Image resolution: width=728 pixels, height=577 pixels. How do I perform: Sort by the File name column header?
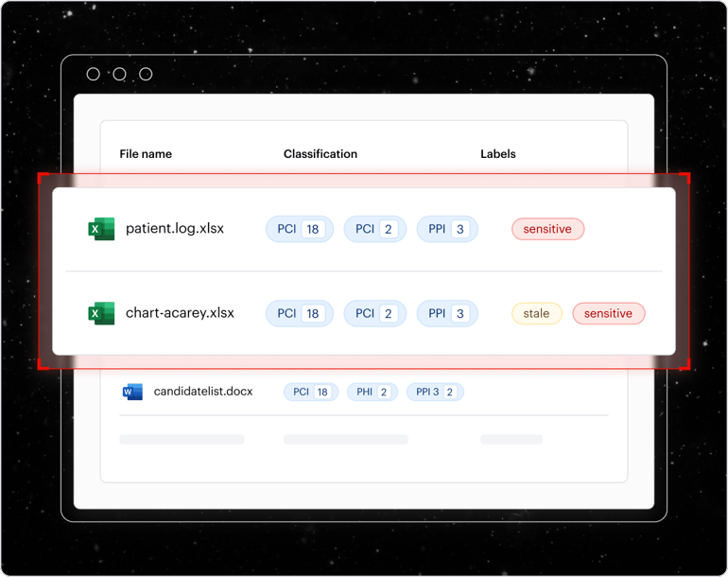(x=146, y=153)
